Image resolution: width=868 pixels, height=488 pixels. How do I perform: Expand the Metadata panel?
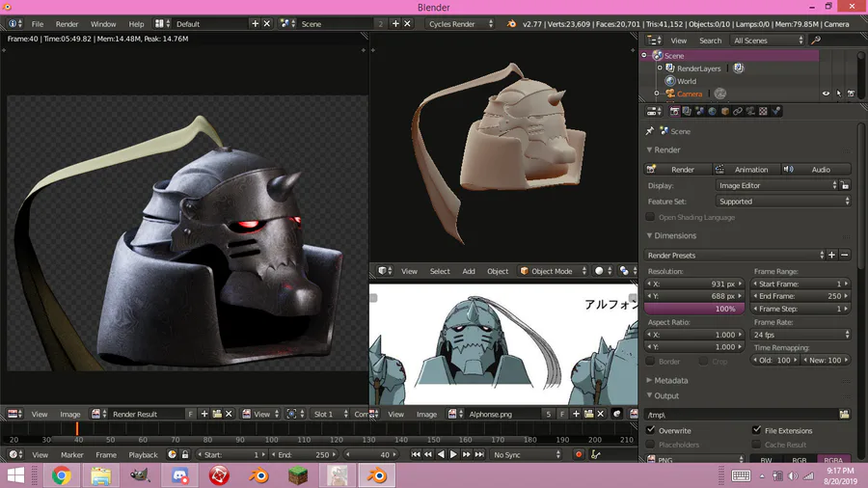coord(671,380)
